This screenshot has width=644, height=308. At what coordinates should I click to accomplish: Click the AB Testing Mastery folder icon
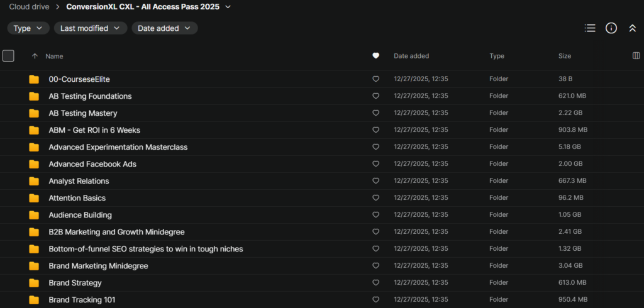(34, 113)
